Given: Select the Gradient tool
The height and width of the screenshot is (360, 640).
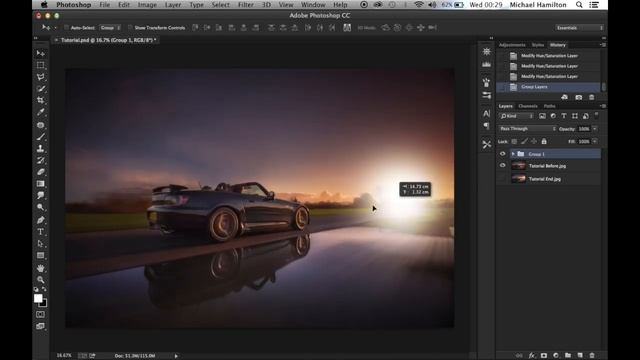Looking at the screenshot, I should (x=40, y=184).
